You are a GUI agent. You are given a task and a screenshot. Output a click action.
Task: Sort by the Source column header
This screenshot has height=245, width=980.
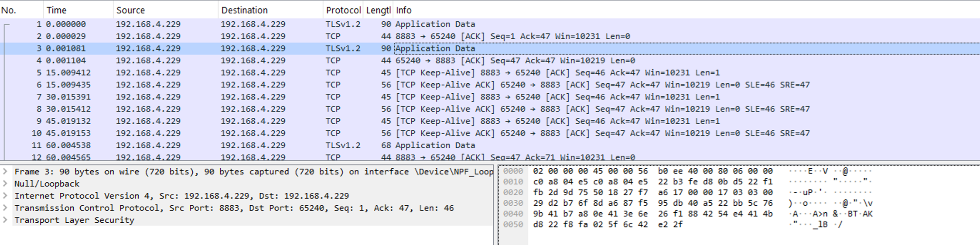click(165, 10)
